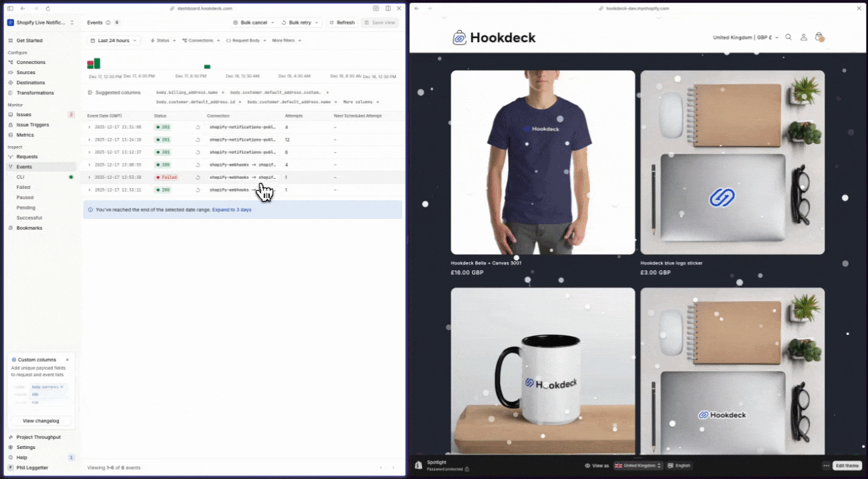868x479 pixels.
Task: Click the account icon in the store header
Action: [803, 37]
